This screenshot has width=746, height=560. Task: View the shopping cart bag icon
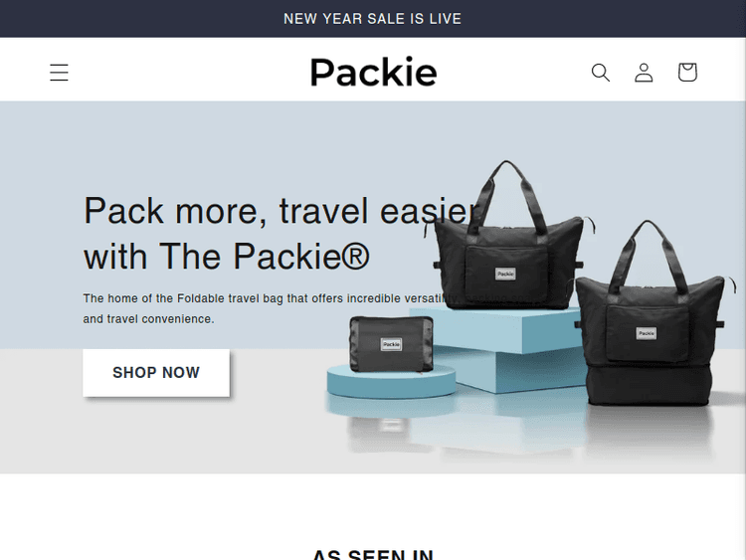[687, 73]
